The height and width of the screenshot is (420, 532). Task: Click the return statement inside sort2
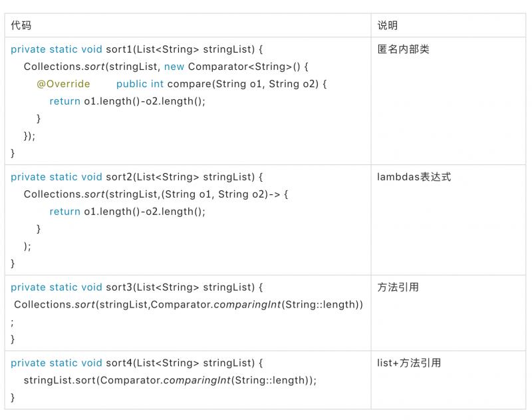127,212
